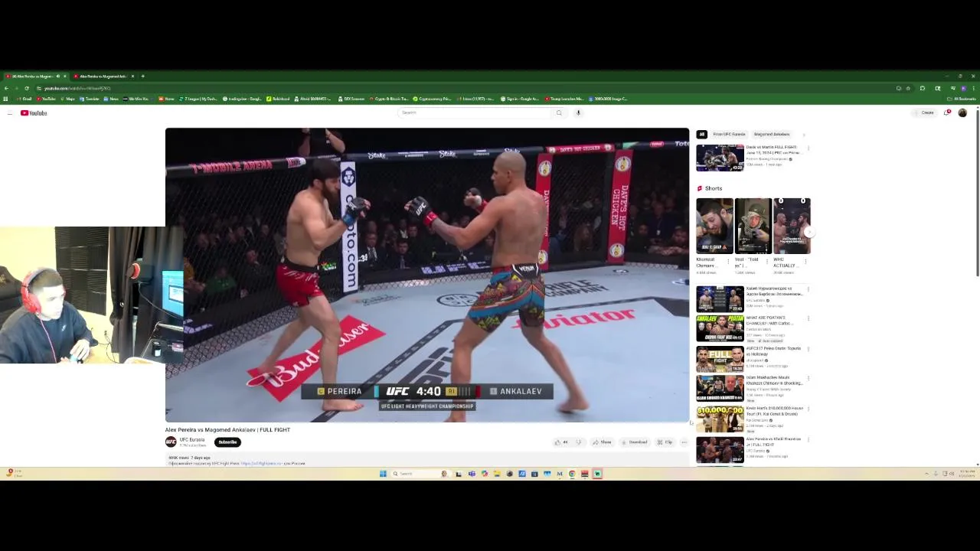
Task: Focus the YouTube search box
Action: pos(475,112)
